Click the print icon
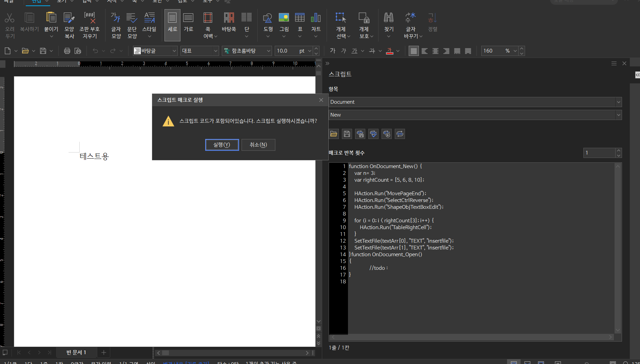Screen dimensions: 640x364 click(x=67, y=51)
